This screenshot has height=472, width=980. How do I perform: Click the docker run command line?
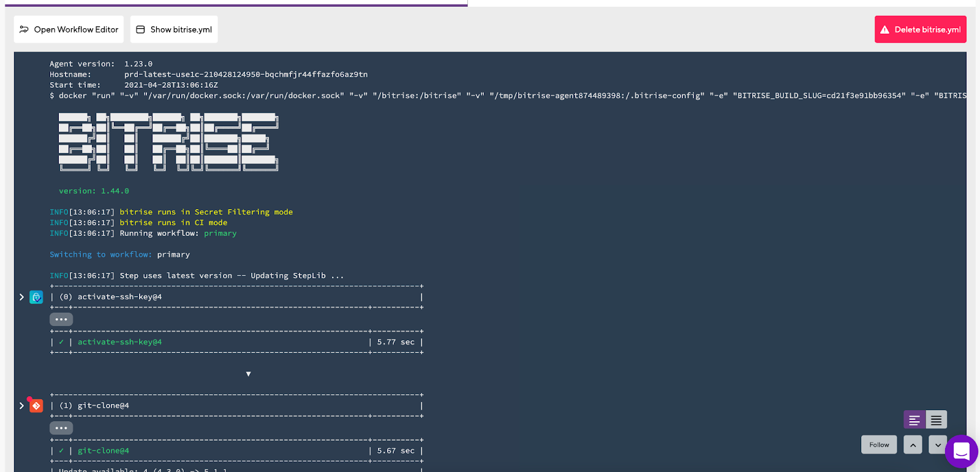tap(508, 96)
